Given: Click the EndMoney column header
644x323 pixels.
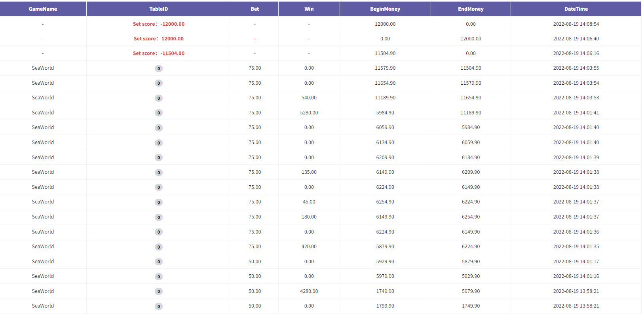Looking at the screenshot, I should coord(471,9).
